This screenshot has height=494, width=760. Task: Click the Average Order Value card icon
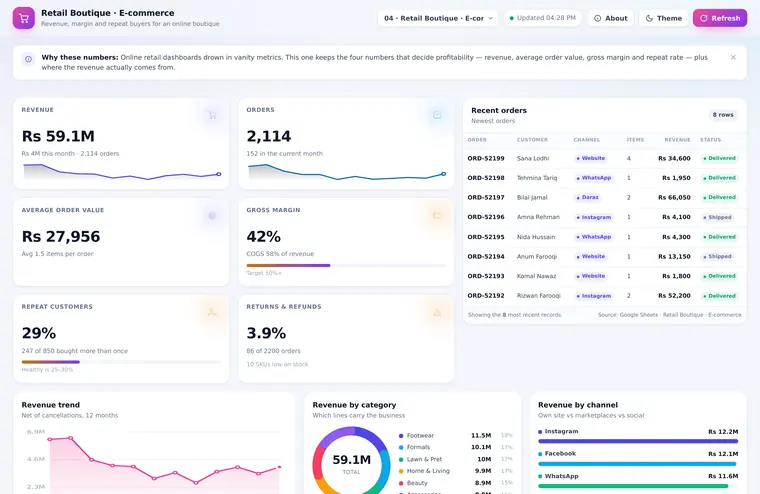point(212,216)
